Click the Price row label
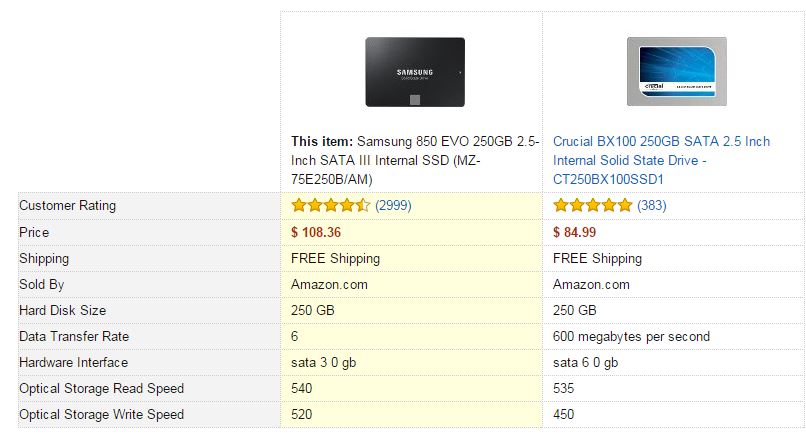 34,232
